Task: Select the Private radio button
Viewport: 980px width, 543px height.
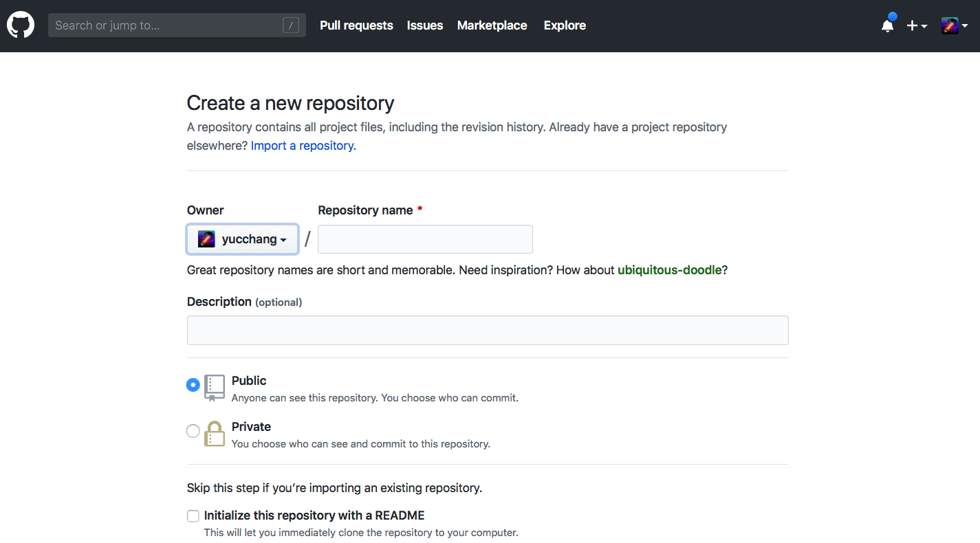Action: click(x=193, y=431)
